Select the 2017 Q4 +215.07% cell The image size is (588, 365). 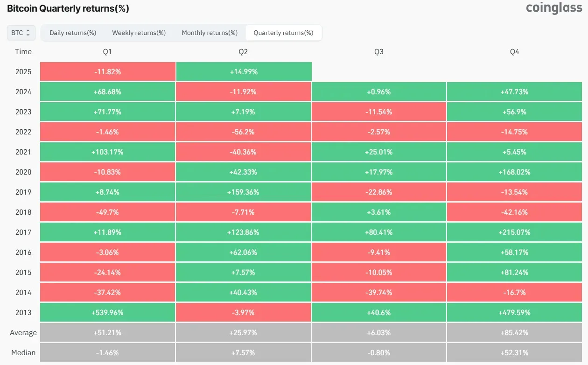pos(515,232)
